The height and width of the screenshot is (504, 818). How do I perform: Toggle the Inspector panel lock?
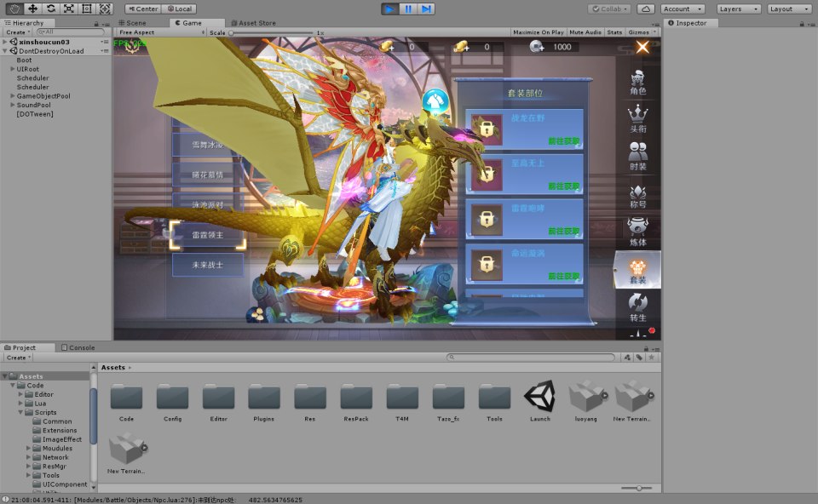click(801, 24)
